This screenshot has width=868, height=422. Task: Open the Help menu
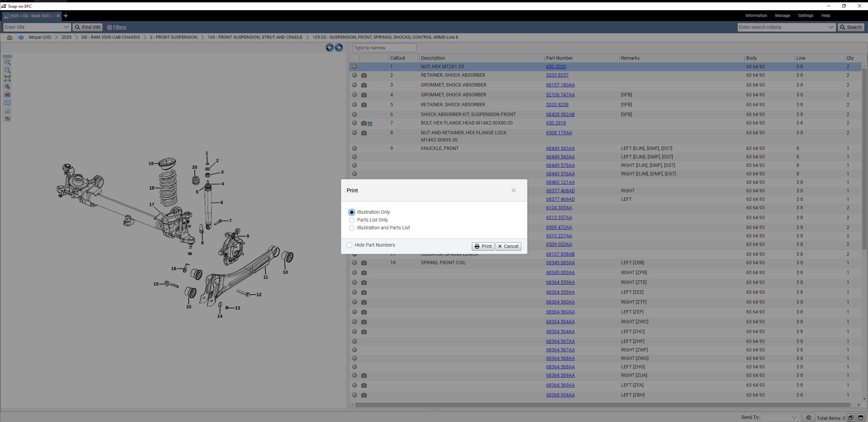coord(826,16)
